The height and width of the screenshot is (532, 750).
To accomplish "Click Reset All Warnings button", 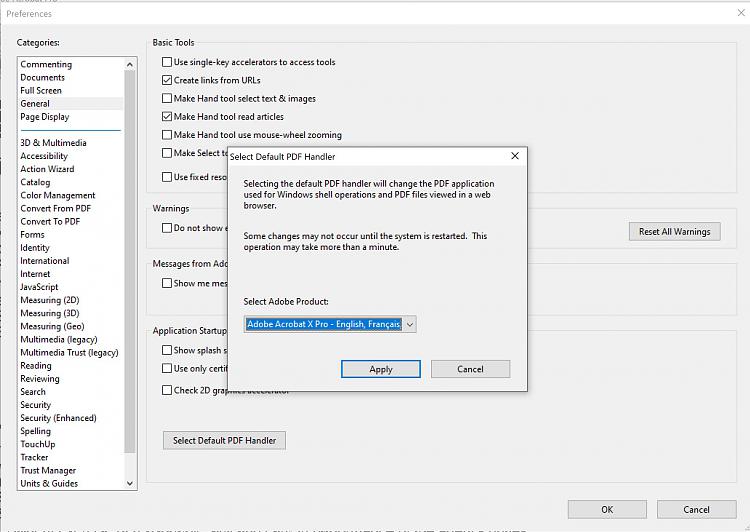I will [674, 232].
